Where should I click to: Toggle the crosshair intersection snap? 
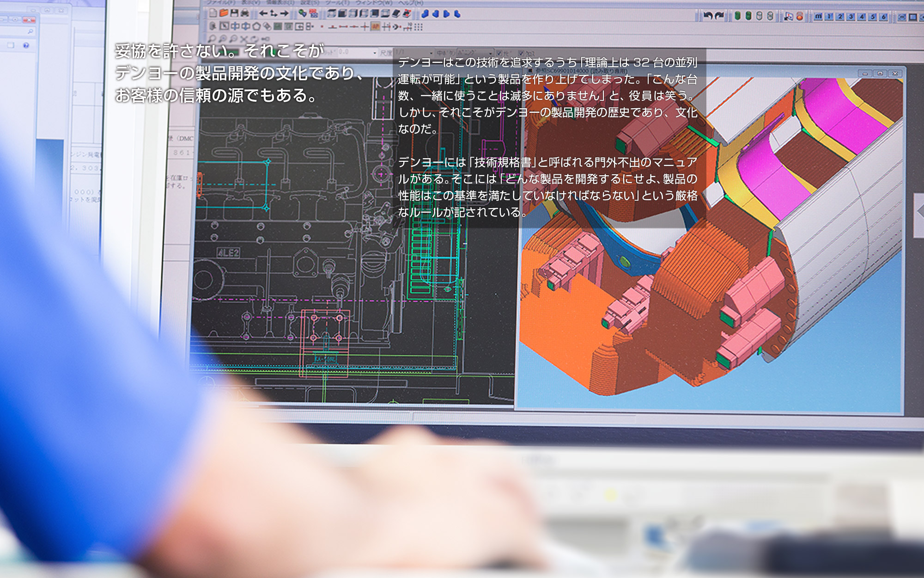pos(365,26)
